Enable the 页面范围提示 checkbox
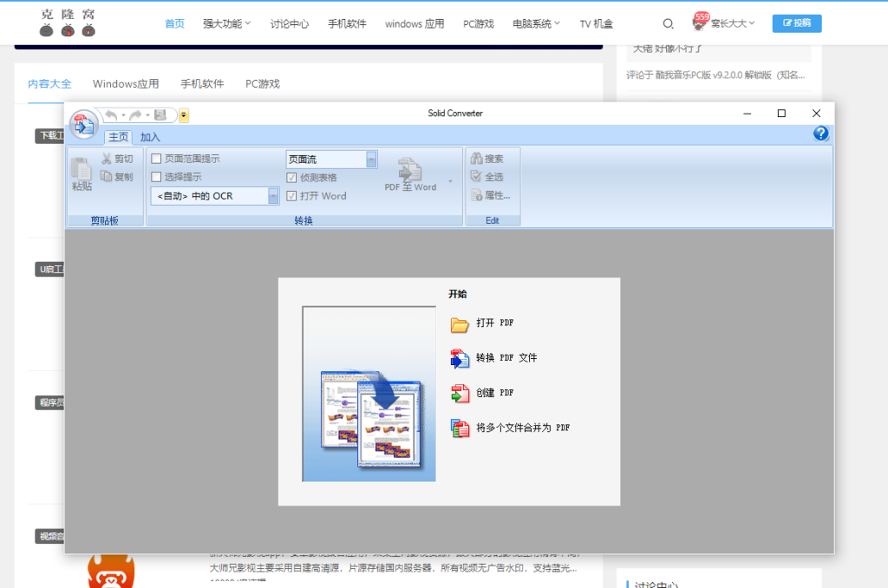 pos(156,159)
